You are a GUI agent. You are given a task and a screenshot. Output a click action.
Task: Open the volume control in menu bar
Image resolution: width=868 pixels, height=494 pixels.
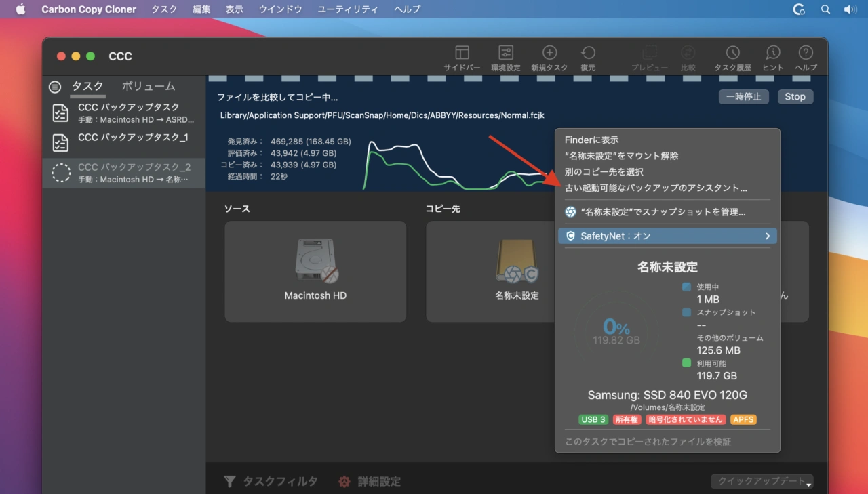click(850, 9)
